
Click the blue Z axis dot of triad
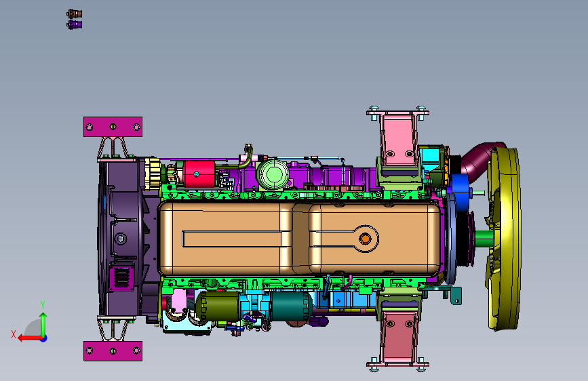click(x=44, y=338)
